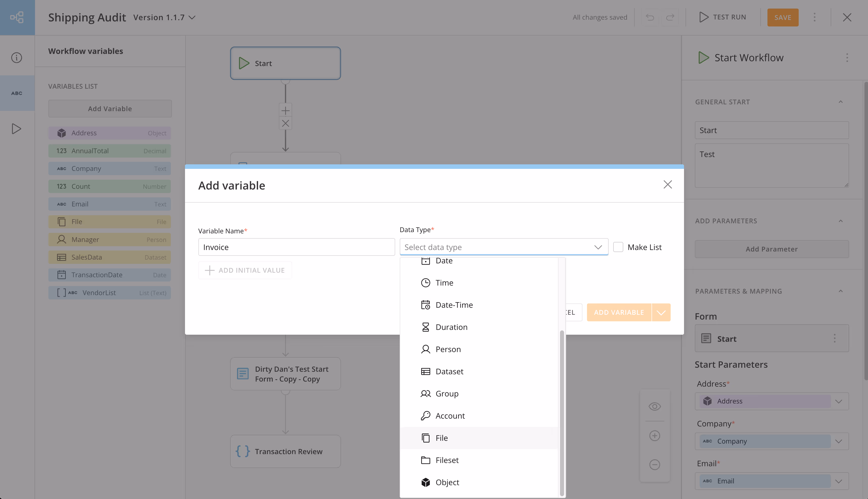Open the kebab menu next to the Start form
Image resolution: width=868 pixels, height=499 pixels.
point(835,338)
